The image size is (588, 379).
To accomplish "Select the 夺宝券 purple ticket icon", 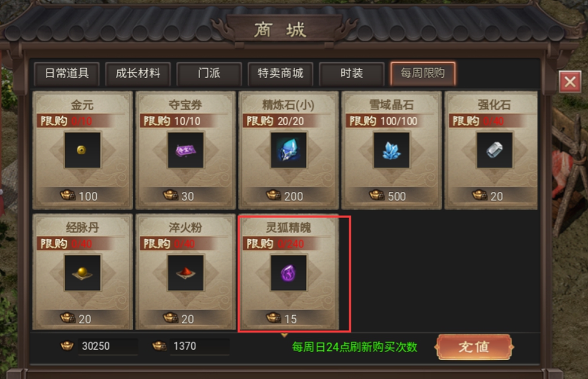I will 186,150.
